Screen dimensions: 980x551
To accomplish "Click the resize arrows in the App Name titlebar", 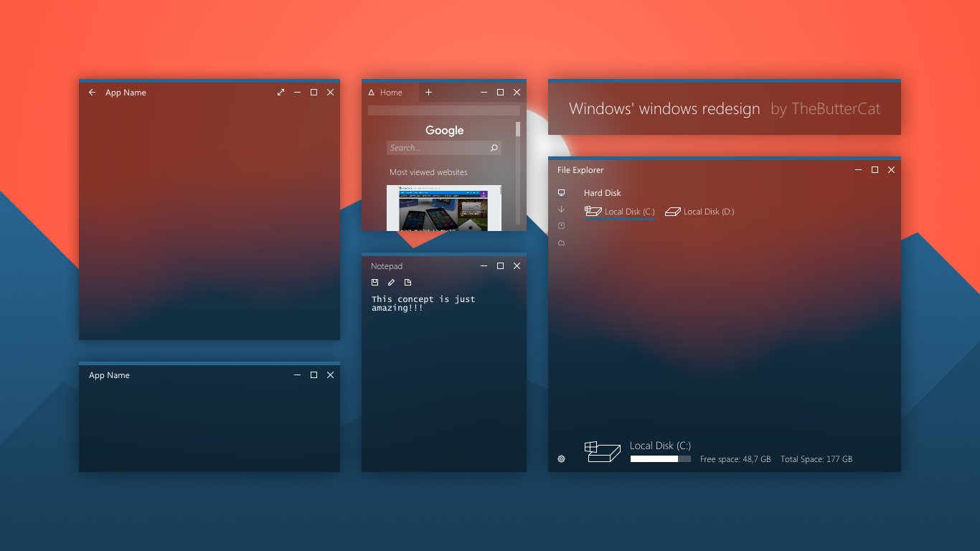I will coord(281,92).
